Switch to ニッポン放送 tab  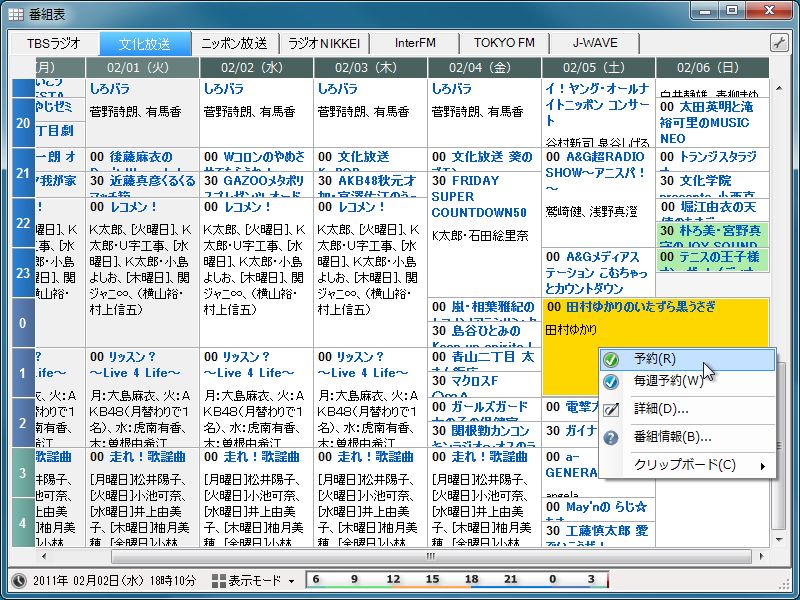(235, 43)
